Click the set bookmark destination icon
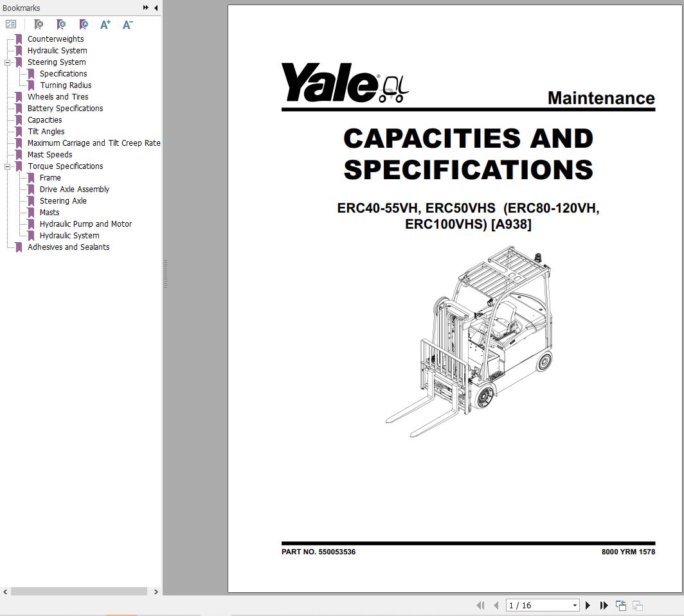The width and height of the screenshot is (684, 616). point(84,24)
